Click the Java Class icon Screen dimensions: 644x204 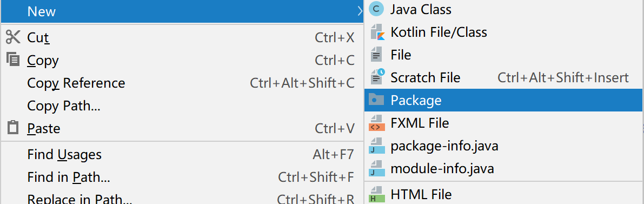click(x=376, y=9)
